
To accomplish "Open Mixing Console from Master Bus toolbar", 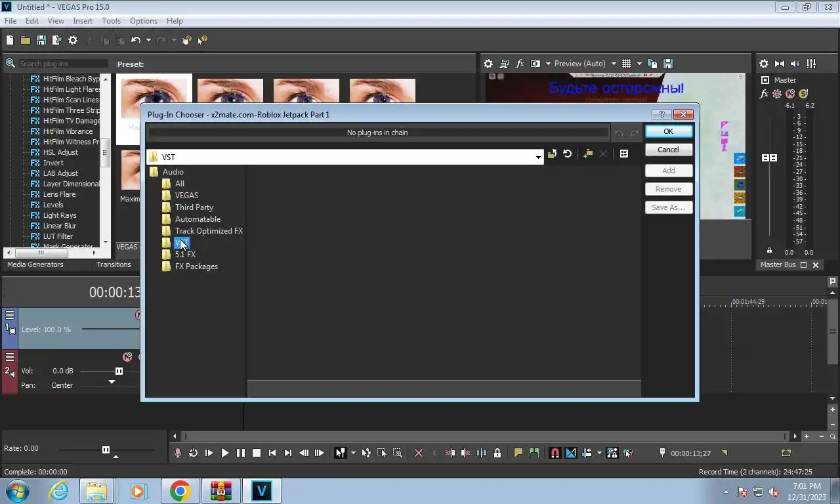I will coord(811,64).
